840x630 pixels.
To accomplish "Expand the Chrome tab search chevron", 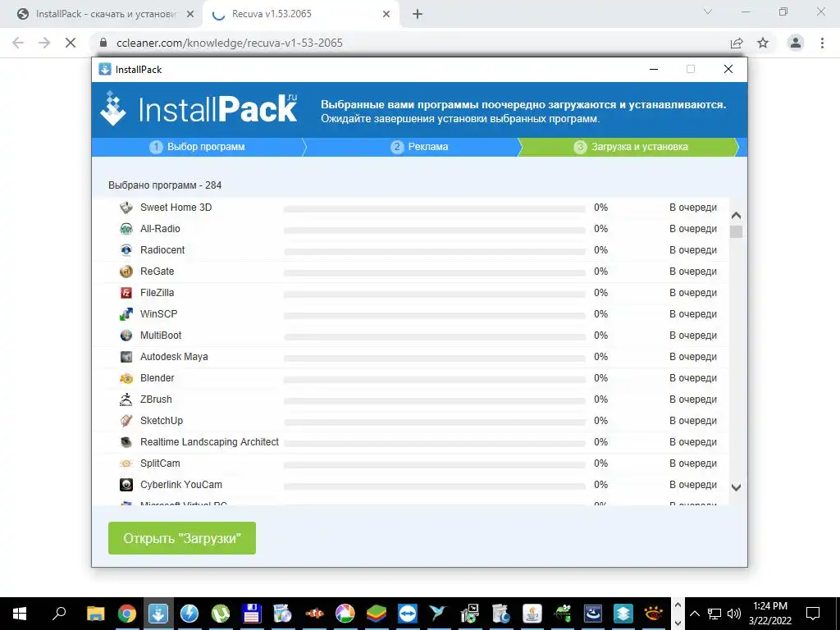I will (x=708, y=11).
